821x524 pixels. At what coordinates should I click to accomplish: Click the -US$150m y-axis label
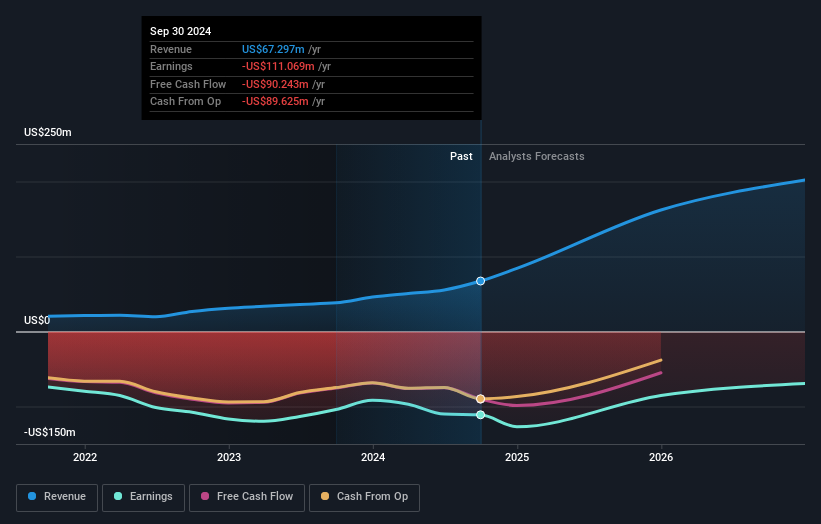point(50,432)
